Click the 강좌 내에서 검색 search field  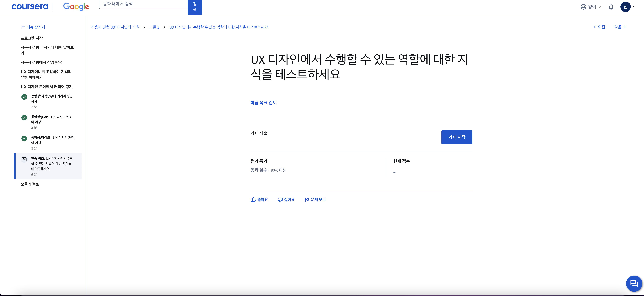pos(143,4)
